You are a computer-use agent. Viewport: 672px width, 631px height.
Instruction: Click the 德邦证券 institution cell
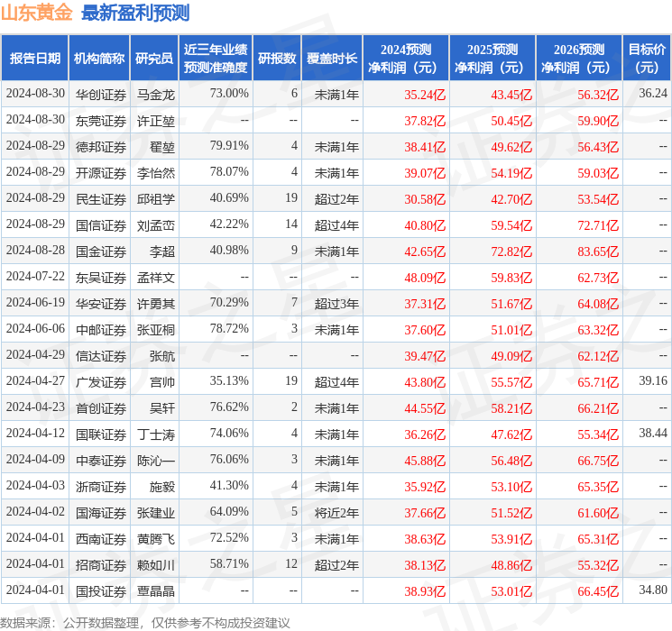coord(101,147)
